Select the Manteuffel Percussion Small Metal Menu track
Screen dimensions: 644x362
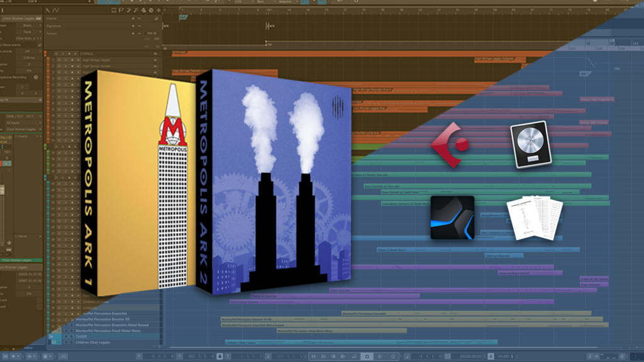pyautogui.click(x=108, y=331)
